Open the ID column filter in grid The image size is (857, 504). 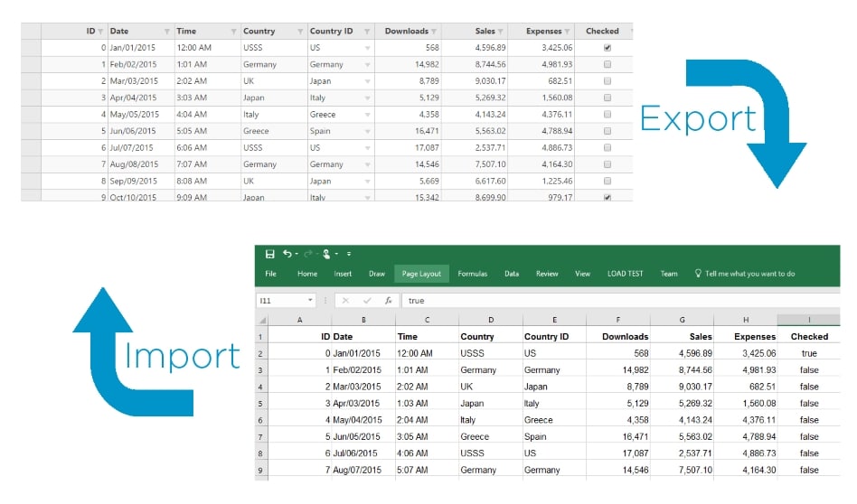click(100, 32)
